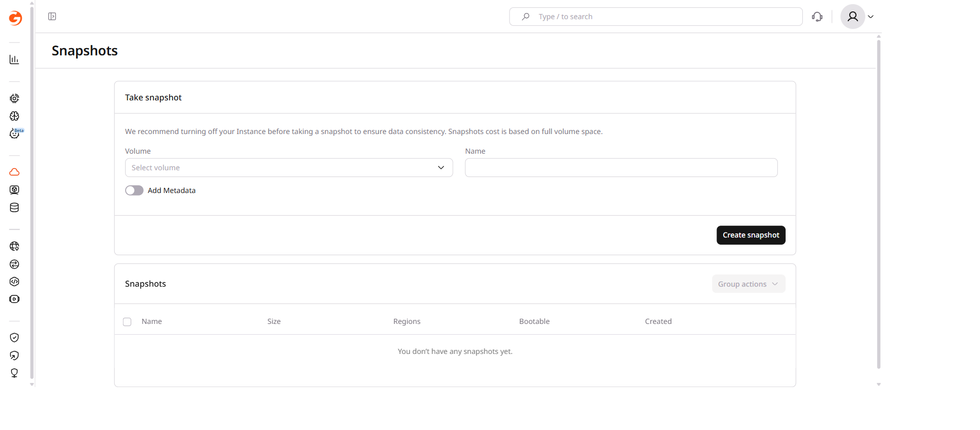Click the main page vertical scrollbar
The height and width of the screenshot is (430, 980).
[879, 204]
